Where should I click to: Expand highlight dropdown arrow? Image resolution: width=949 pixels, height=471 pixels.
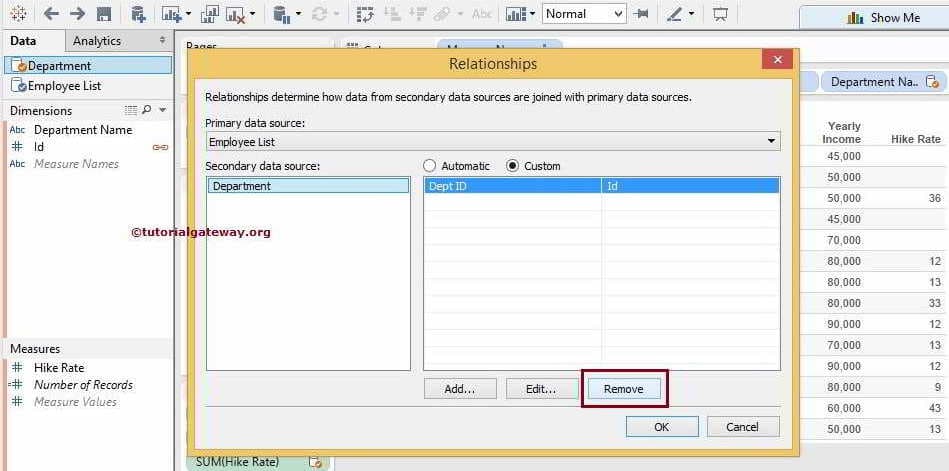691,14
